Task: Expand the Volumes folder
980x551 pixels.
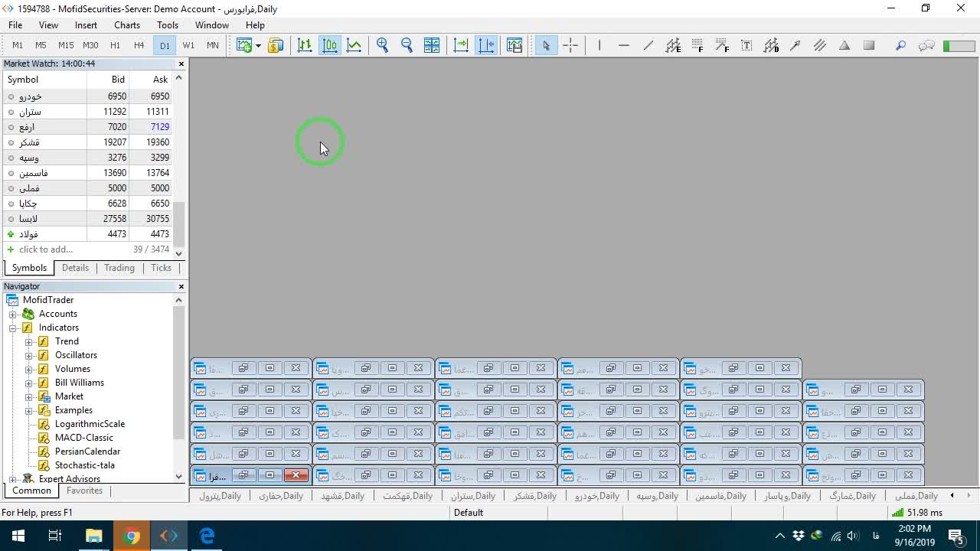Action: click(29, 369)
